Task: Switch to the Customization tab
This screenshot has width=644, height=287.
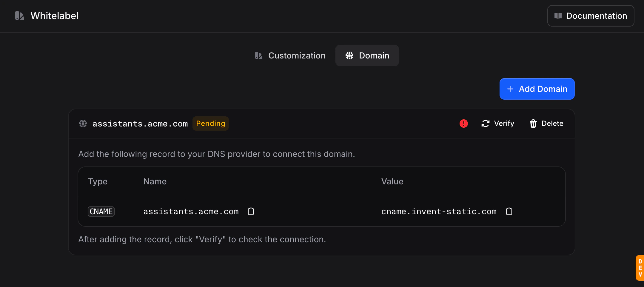Action: point(290,55)
